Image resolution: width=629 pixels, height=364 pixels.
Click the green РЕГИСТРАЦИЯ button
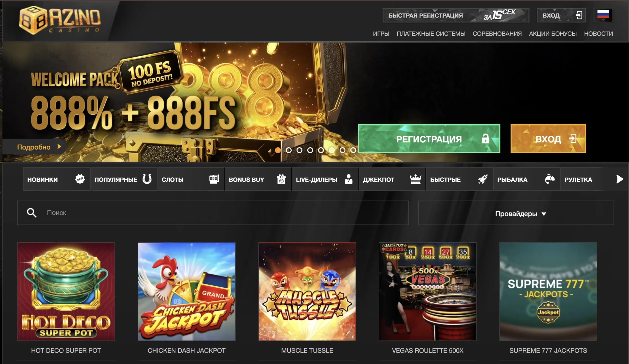point(429,139)
